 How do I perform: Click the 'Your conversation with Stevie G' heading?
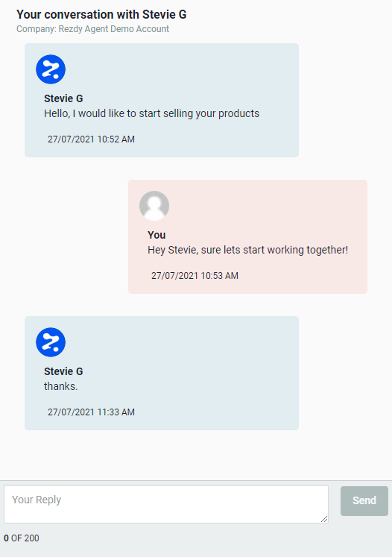[101, 15]
